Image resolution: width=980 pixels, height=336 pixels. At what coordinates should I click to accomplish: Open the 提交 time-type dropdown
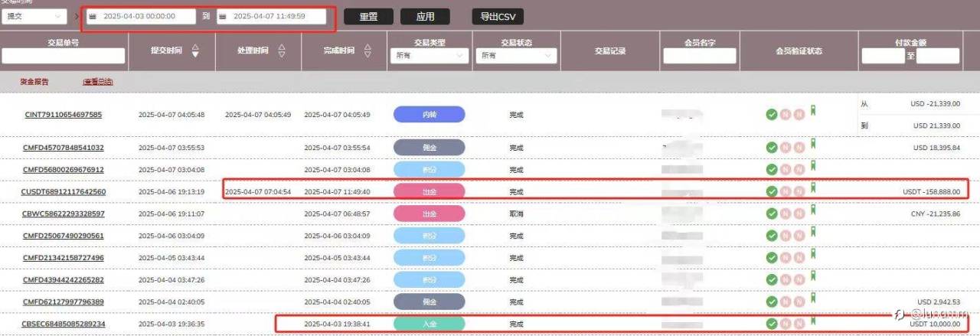coord(34,16)
